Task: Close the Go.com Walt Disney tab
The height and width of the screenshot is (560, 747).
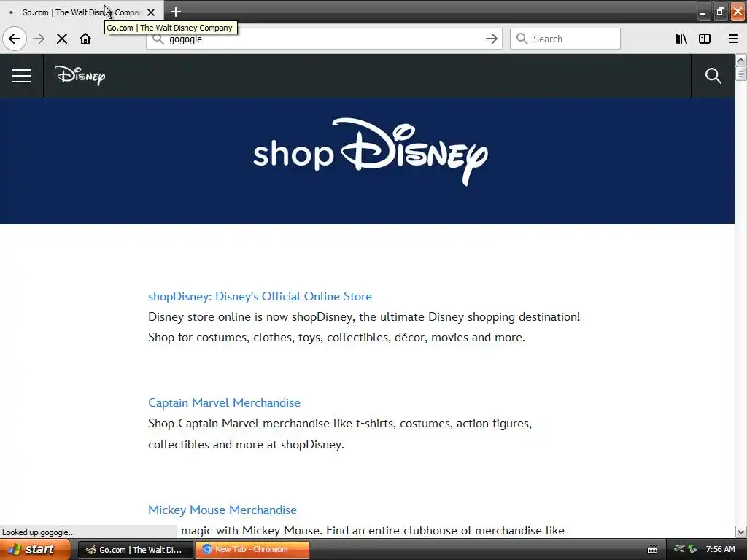Action: coord(151,12)
